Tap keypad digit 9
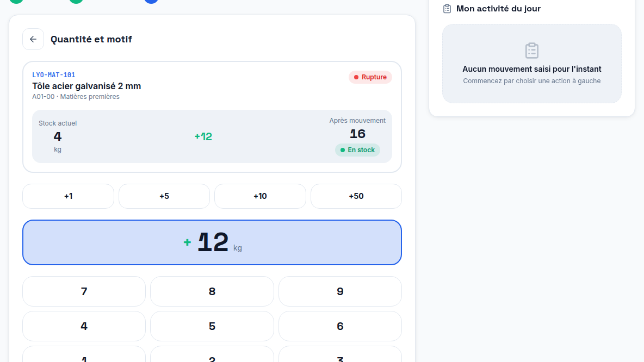The width and height of the screenshot is (644, 362). pyautogui.click(x=340, y=291)
